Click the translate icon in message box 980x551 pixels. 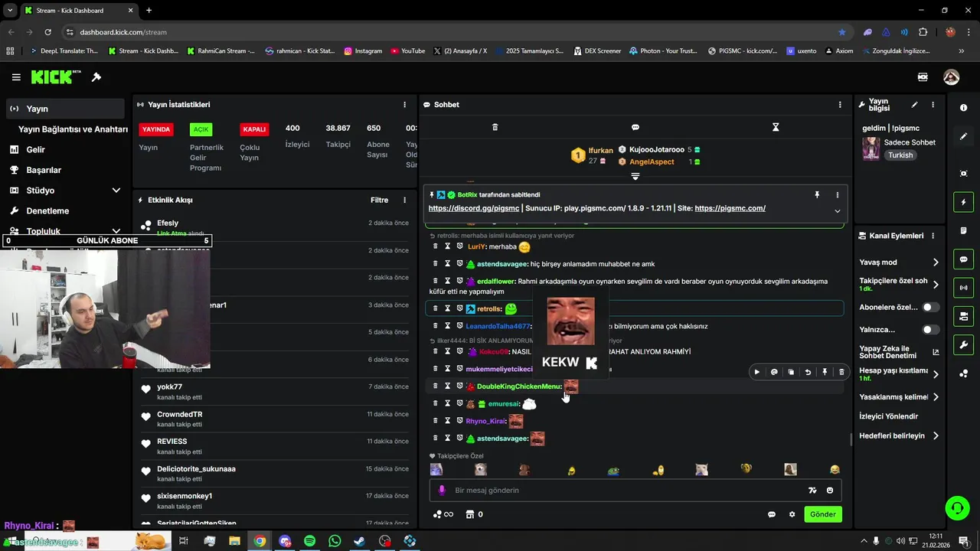[812, 491]
